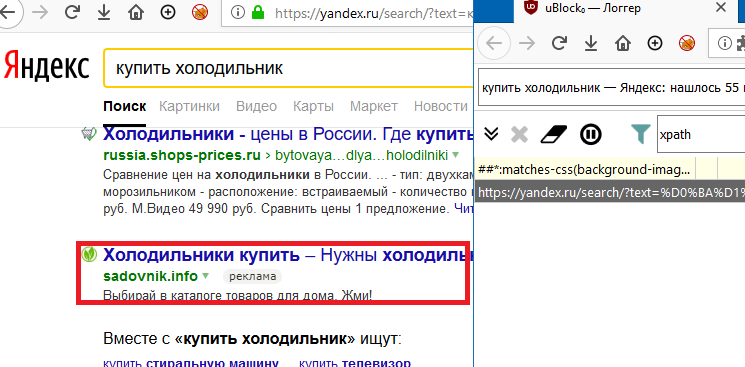Click the grey X clear-entries icon in logger
Viewport: 745px width, 367px height.
coord(519,135)
